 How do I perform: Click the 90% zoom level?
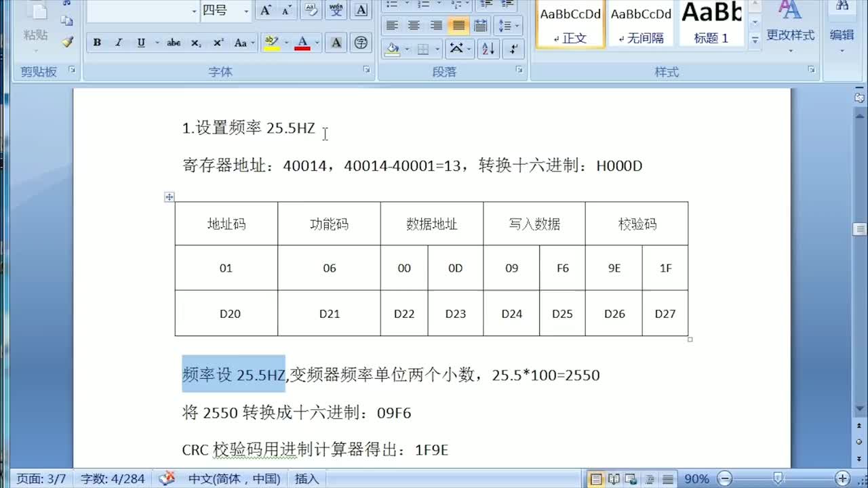coord(696,479)
